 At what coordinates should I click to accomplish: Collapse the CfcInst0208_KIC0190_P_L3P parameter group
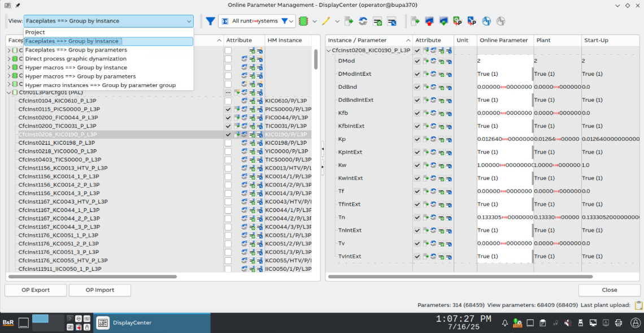(329, 50)
